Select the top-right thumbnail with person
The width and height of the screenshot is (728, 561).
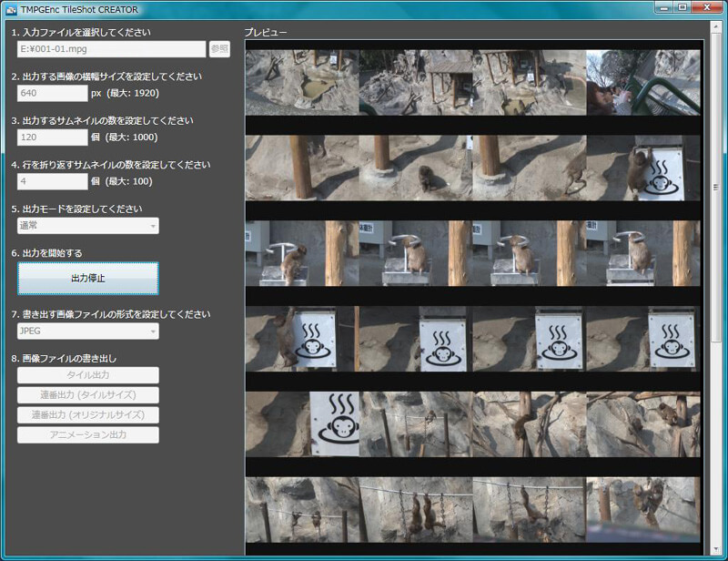click(x=643, y=82)
